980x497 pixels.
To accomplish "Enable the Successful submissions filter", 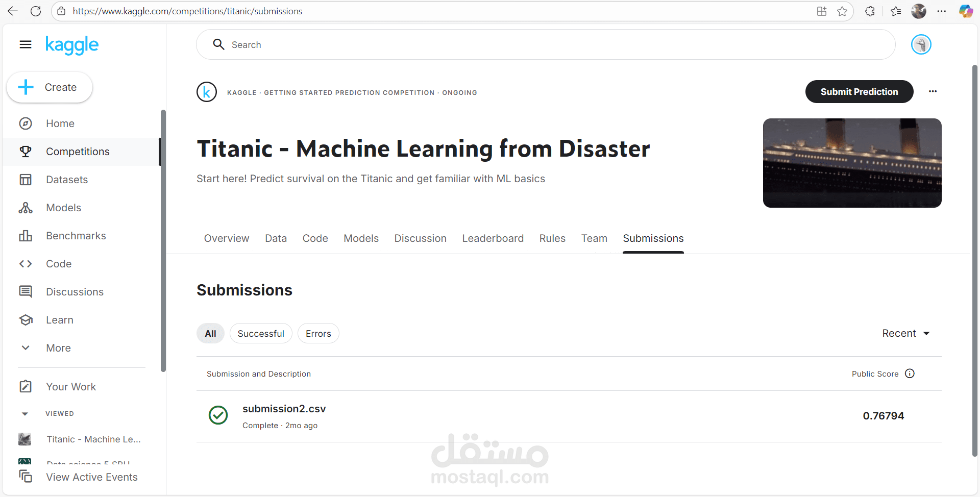I will click(x=261, y=333).
